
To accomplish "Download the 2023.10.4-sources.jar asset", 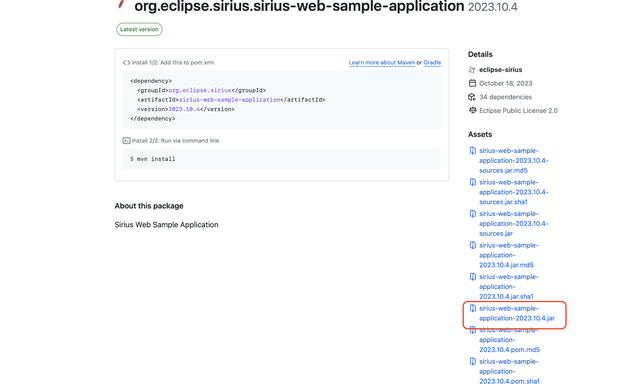I will coord(513,224).
